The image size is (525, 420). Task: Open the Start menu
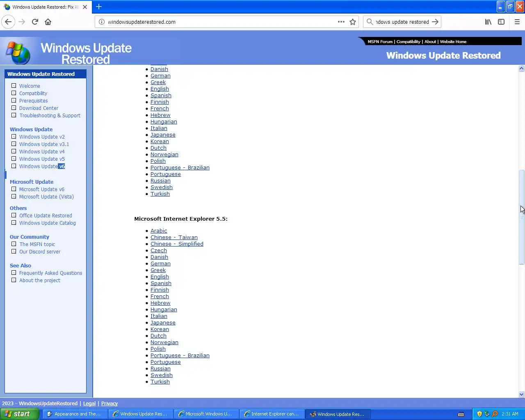coord(20,414)
